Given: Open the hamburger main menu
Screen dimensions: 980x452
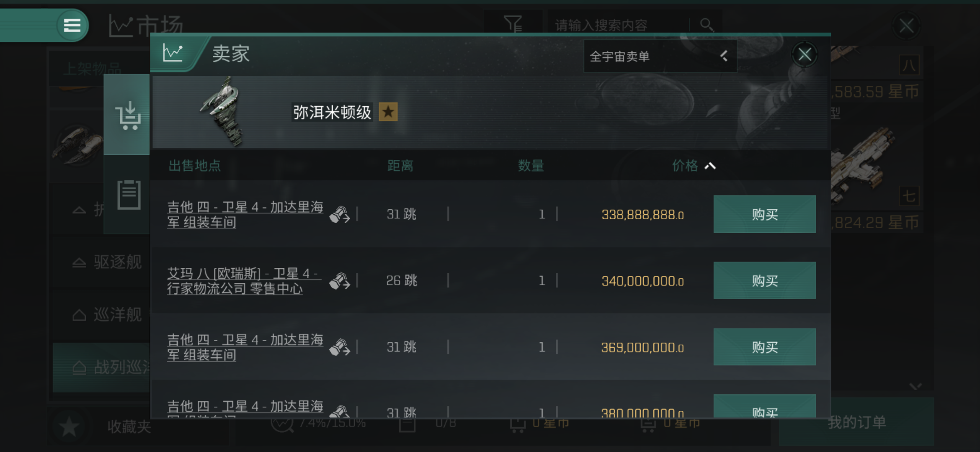Looking at the screenshot, I should (72, 26).
